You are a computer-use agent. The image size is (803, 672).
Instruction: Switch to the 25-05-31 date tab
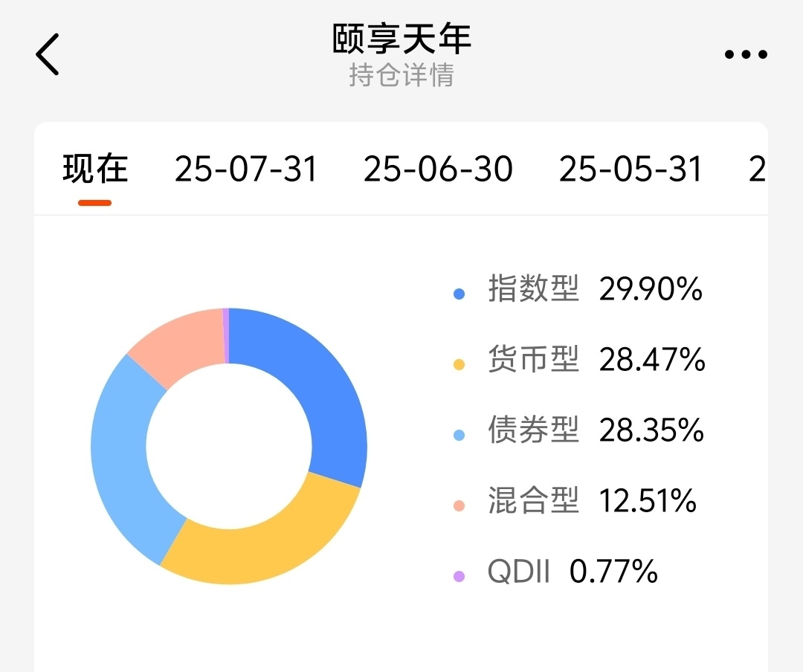[631, 169]
